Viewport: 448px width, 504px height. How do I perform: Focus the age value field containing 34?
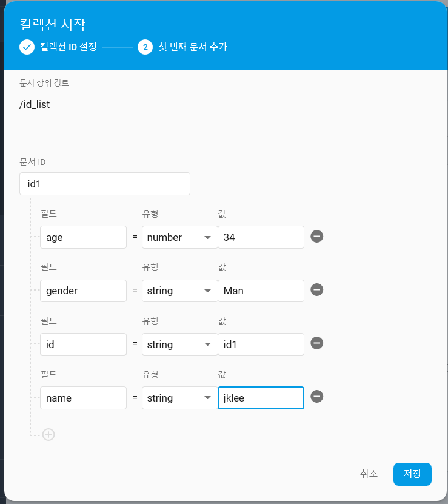tap(261, 237)
